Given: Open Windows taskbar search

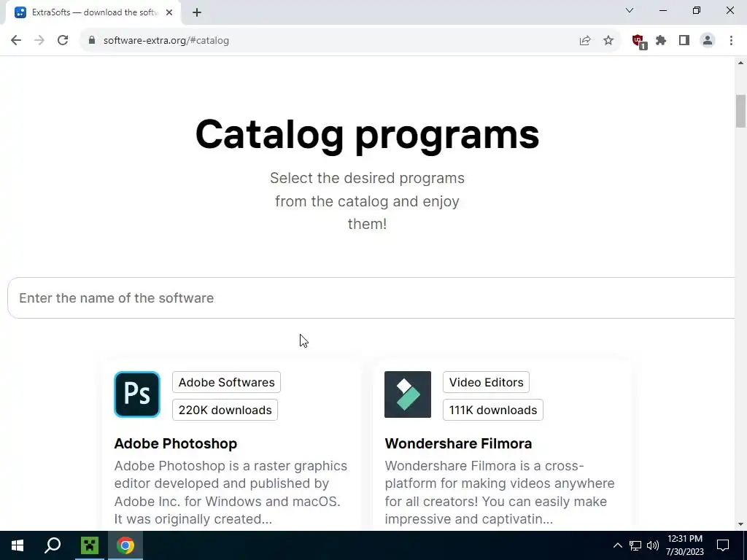Looking at the screenshot, I should [53, 545].
